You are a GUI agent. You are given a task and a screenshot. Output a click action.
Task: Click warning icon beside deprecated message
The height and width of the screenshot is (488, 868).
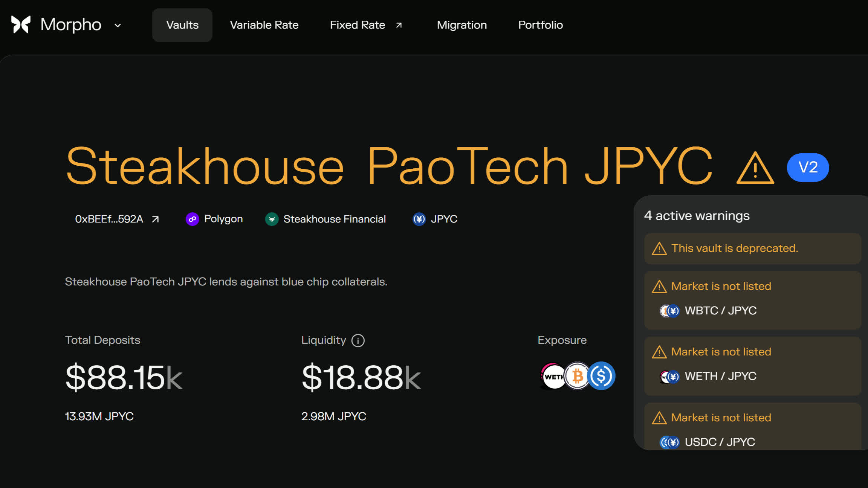click(x=659, y=249)
